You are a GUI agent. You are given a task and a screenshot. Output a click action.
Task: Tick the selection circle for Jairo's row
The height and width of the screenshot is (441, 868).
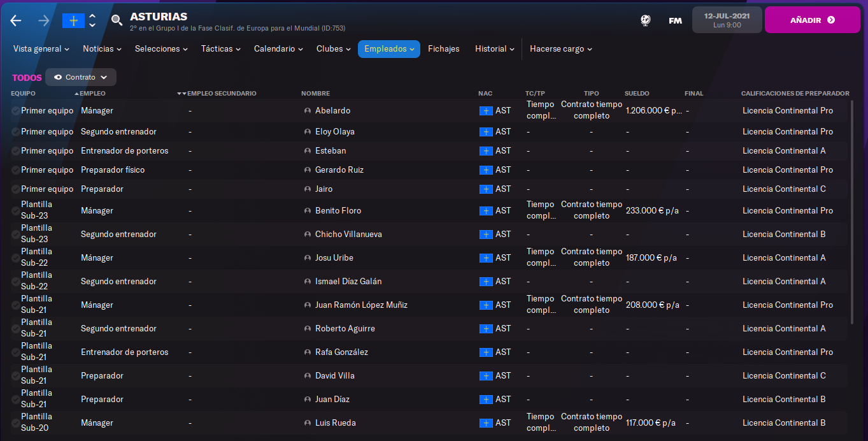(15, 189)
